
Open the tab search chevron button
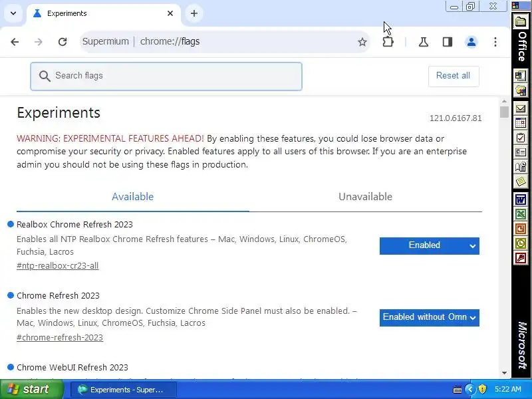tap(13, 13)
